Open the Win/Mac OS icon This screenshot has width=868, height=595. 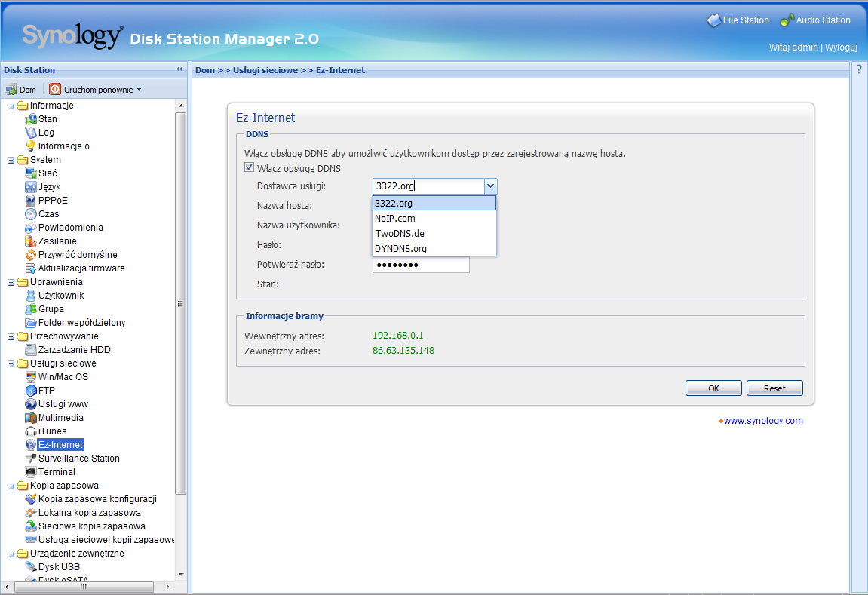pyautogui.click(x=31, y=377)
